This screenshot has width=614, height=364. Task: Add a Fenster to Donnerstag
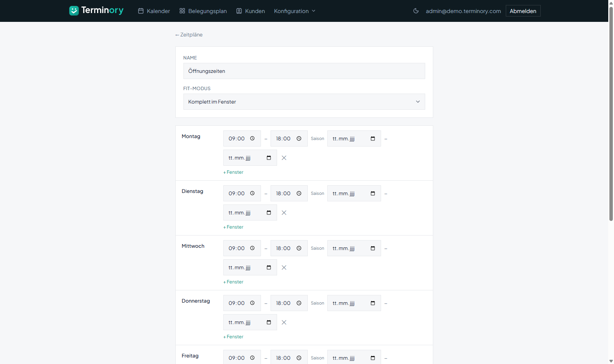pyautogui.click(x=233, y=337)
